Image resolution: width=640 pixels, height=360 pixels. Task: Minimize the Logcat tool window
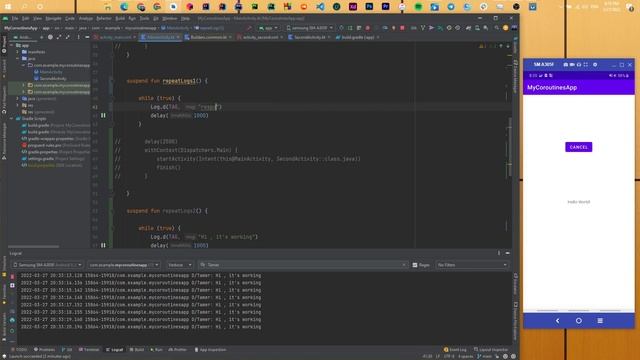507,253
